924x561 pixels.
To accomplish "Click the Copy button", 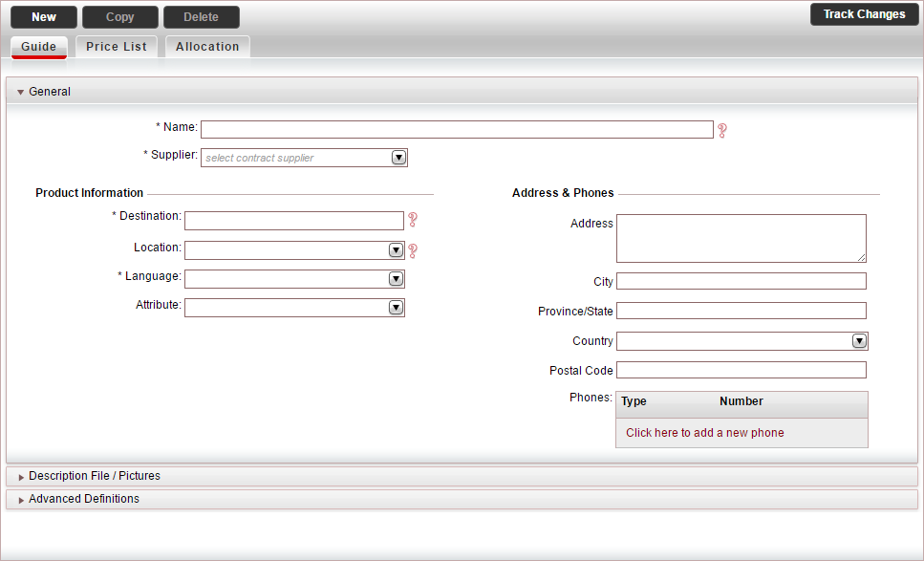I will point(120,17).
